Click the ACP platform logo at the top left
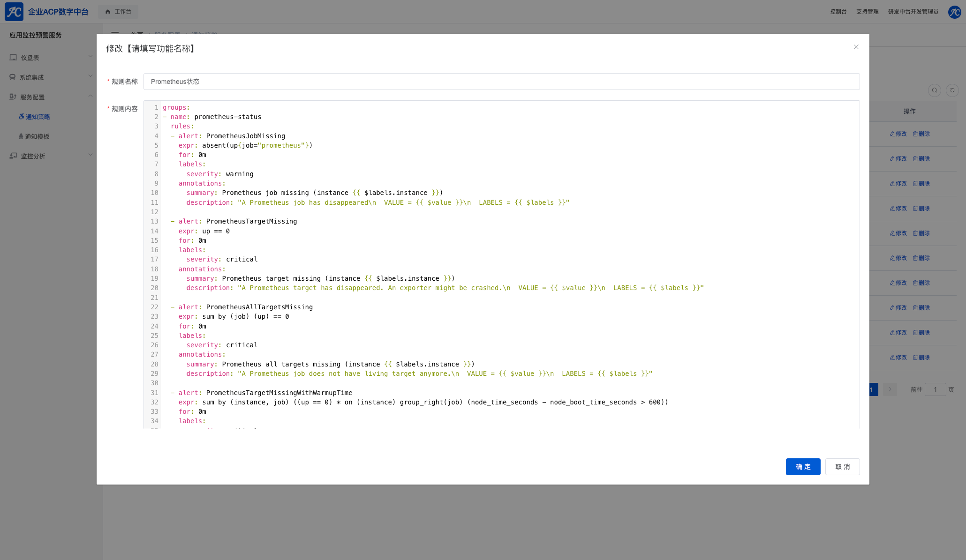The height and width of the screenshot is (560, 966). [x=14, y=12]
